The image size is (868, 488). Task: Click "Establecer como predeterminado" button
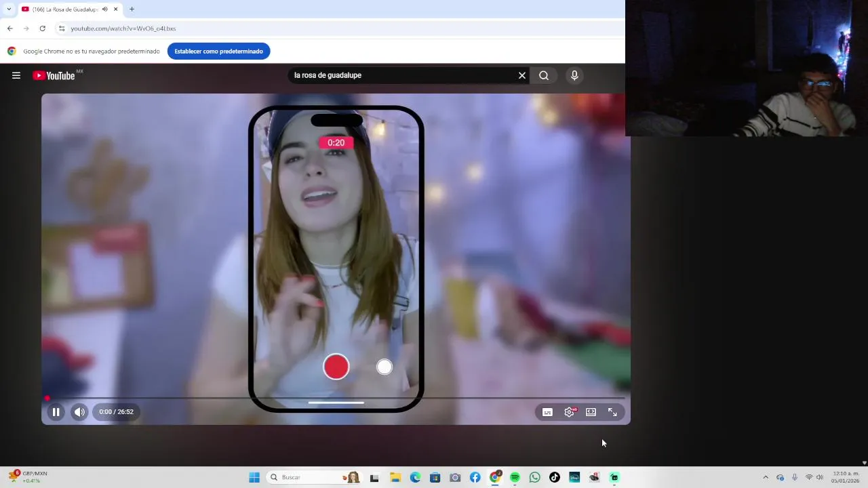218,51
